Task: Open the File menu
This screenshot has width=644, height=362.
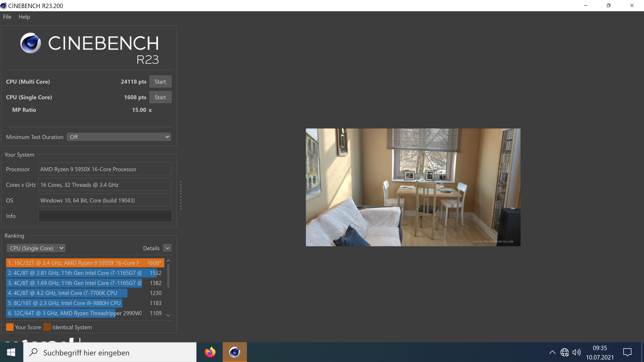Action: pyautogui.click(x=7, y=17)
